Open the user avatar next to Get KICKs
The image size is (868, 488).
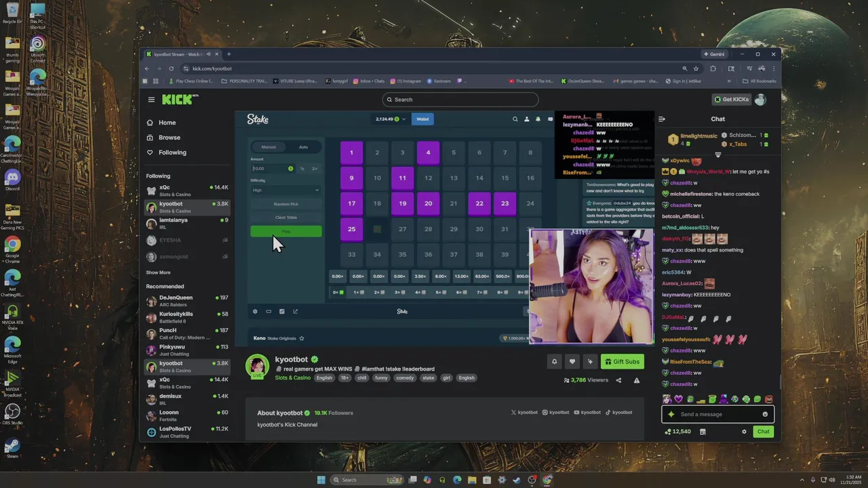tap(760, 100)
